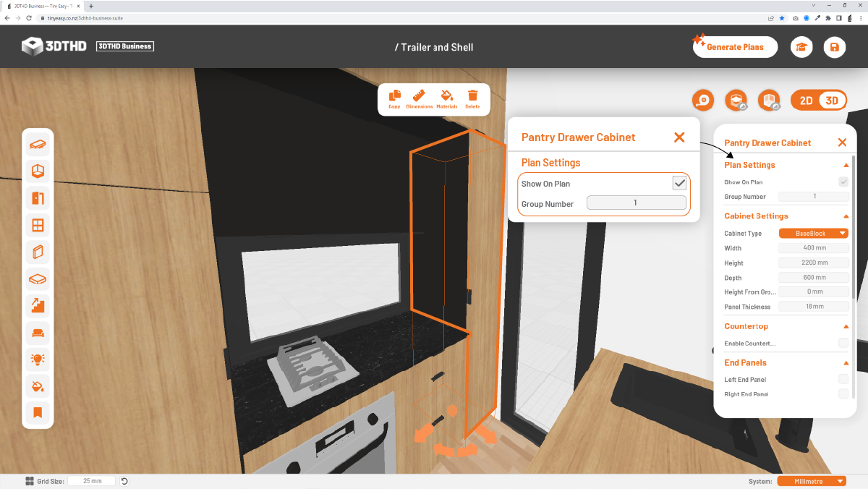Screen dimensions: 868x489
Task: Open the furniture sofa tool
Action: [38, 333]
